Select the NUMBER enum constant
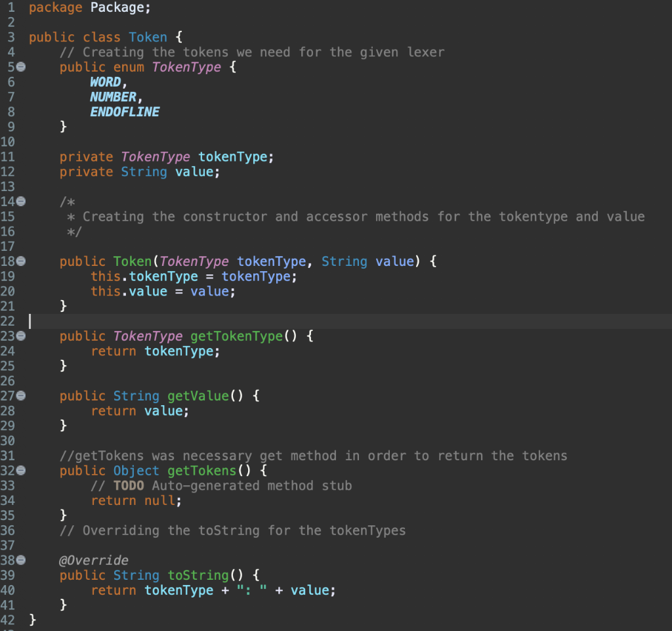 (x=113, y=97)
